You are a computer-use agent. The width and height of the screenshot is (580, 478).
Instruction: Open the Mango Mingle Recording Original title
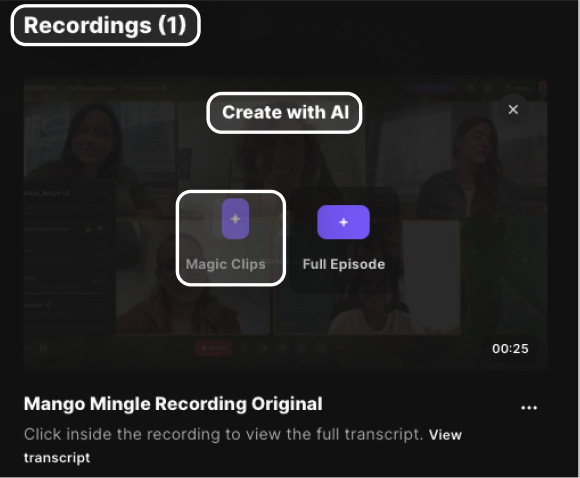pyautogui.click(x=173, y=404)
